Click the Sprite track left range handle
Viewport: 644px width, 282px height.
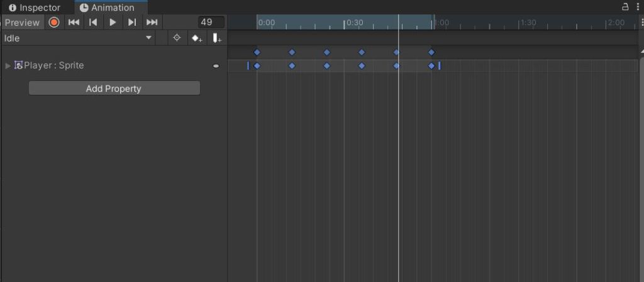[248, 65]
